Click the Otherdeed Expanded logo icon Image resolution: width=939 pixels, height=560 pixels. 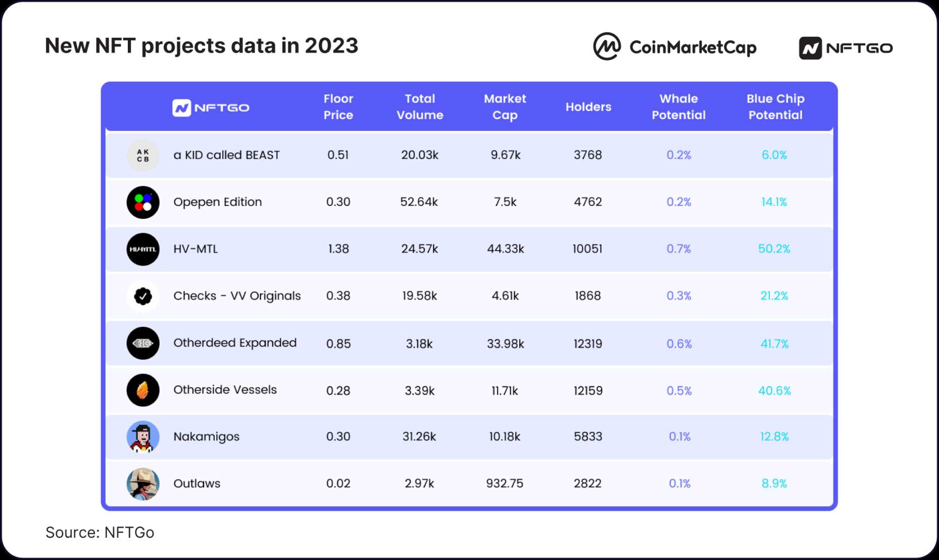(143, 343)
